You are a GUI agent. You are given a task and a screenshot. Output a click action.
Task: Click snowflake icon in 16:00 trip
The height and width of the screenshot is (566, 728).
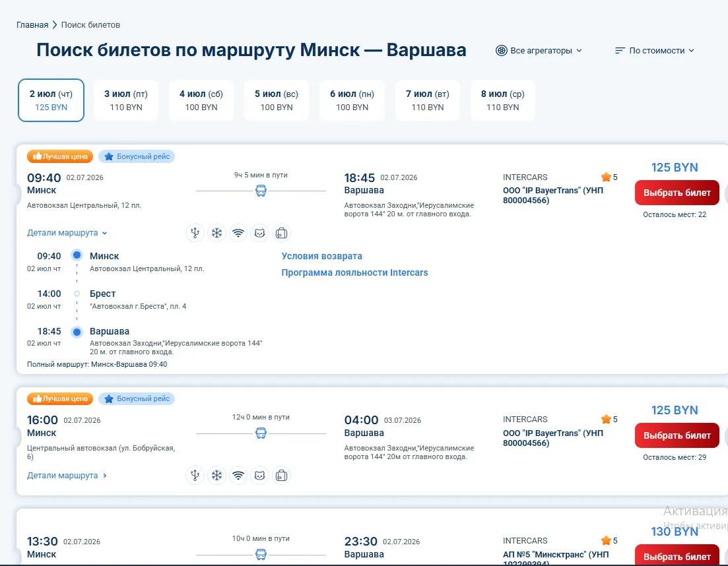[217, 476]
